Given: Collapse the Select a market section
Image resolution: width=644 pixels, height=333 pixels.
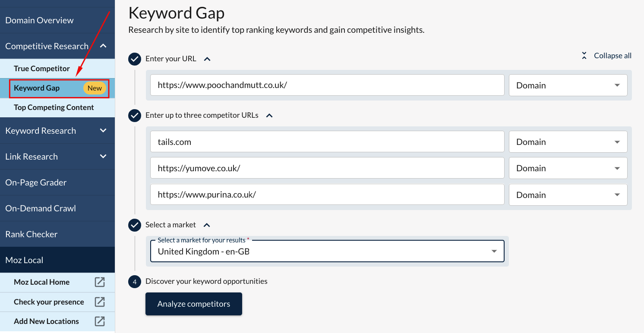Looking at the screenshot, I should (207, 225).
